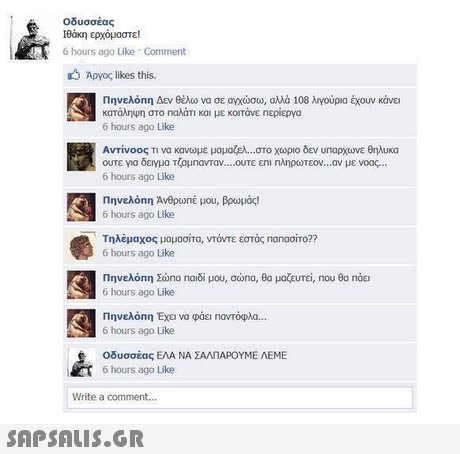Focus the "Write a comment..." field

tap(240, 397)
